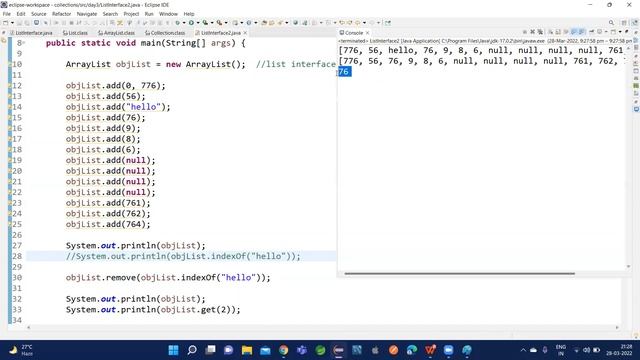Toggle Scroll Lock in Console toolbar
The height and width of the screenshot is (360, 640).
click(x=558, y=32)
